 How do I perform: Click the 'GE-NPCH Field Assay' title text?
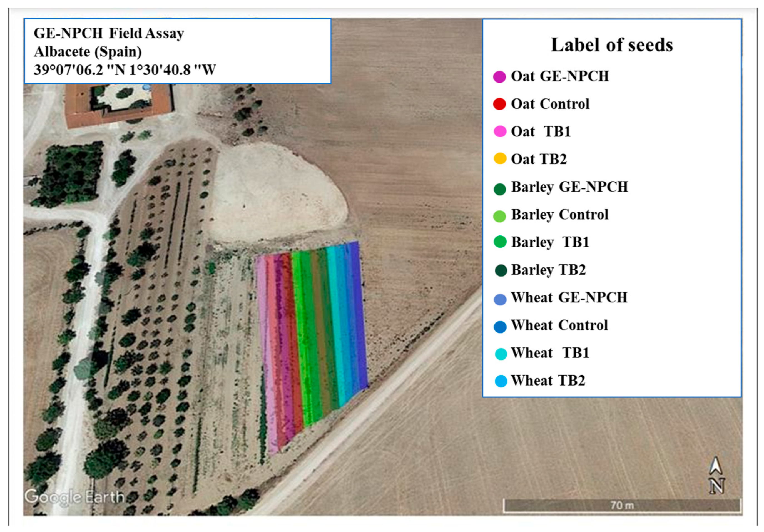109,33
